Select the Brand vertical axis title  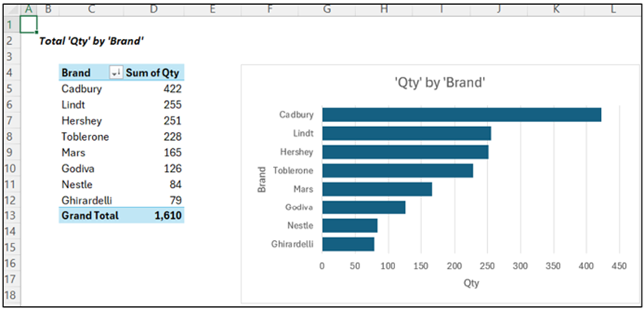point(262,179)
